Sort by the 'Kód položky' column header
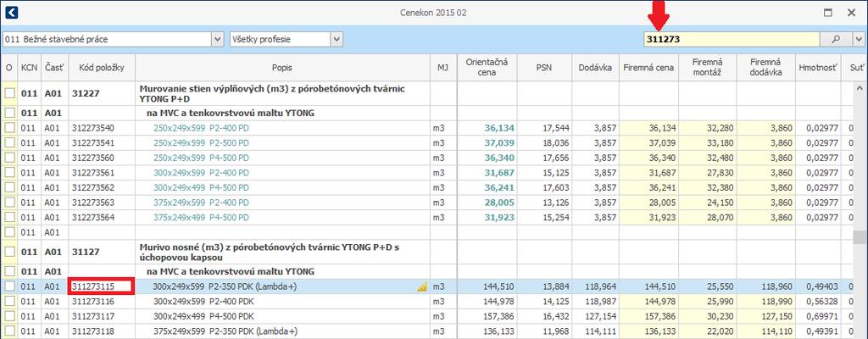 [x=102, y=68]
